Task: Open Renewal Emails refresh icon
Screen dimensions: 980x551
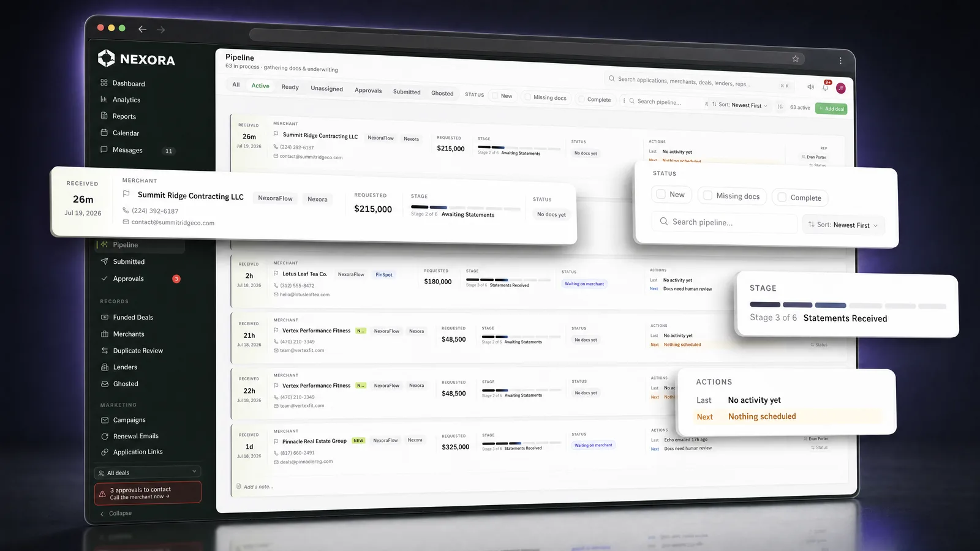Action: pyautogui.click(x=105, y=436)
